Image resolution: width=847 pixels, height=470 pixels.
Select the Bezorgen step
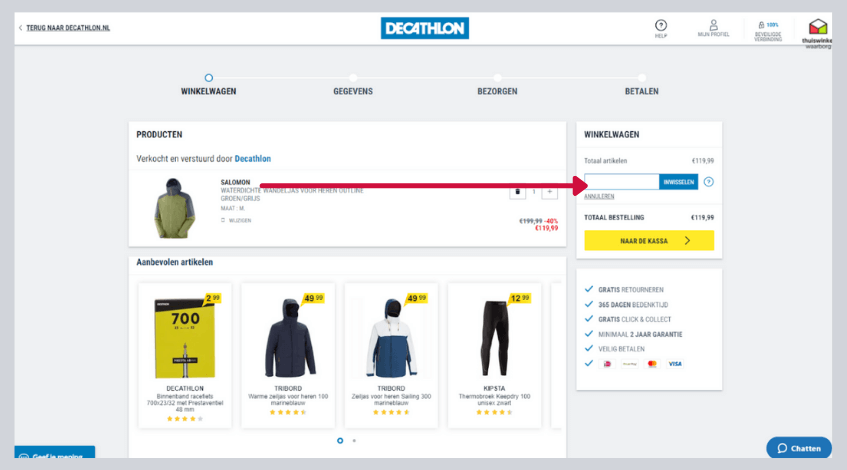tap(497, 86)
